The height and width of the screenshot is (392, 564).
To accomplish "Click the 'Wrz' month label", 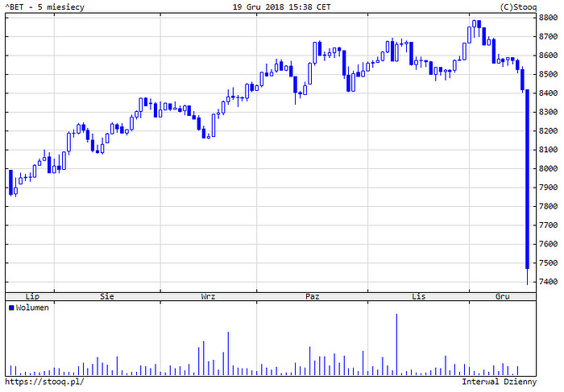I will pos(208,296).
